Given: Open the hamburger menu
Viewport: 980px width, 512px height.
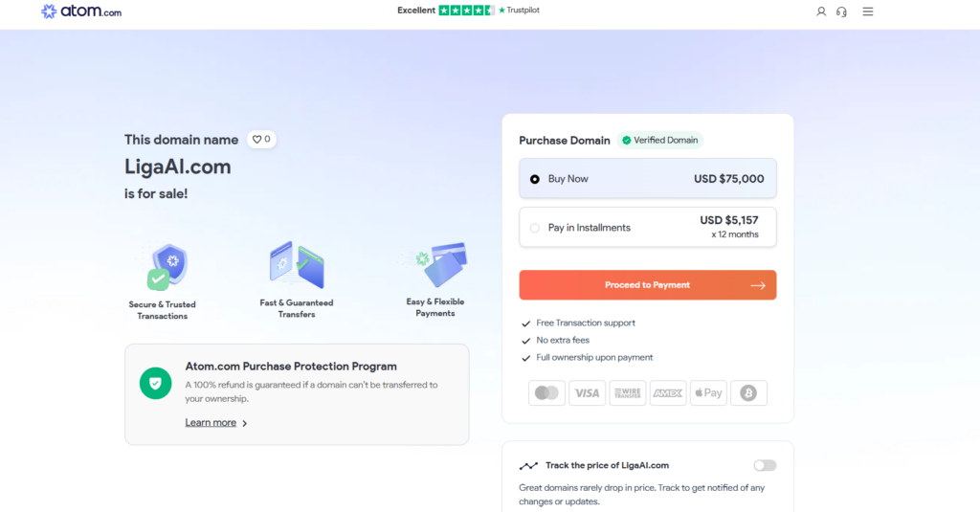Looking at the screenshot, I should [x=868, y=11].
